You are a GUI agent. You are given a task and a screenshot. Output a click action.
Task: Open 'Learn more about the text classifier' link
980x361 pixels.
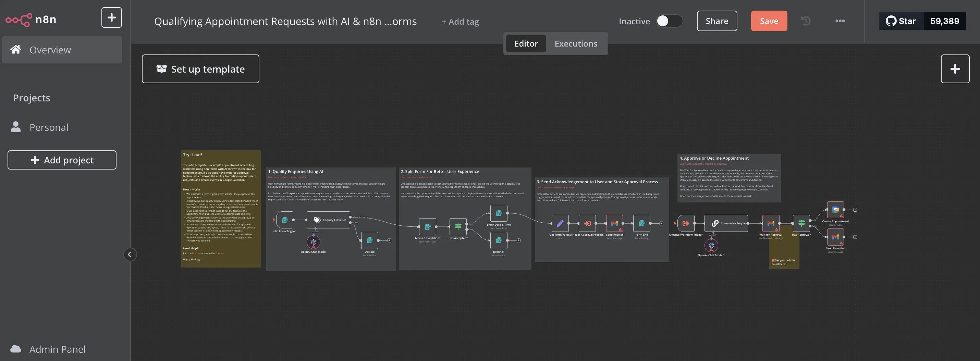[x=287, y=177]
